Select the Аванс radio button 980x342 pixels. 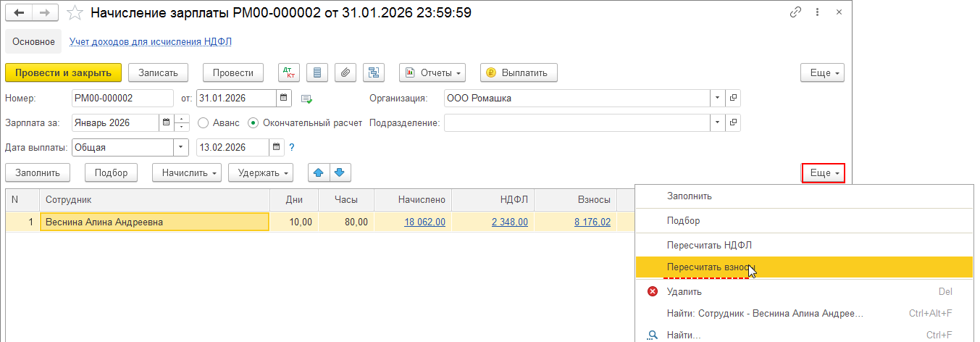204,122
